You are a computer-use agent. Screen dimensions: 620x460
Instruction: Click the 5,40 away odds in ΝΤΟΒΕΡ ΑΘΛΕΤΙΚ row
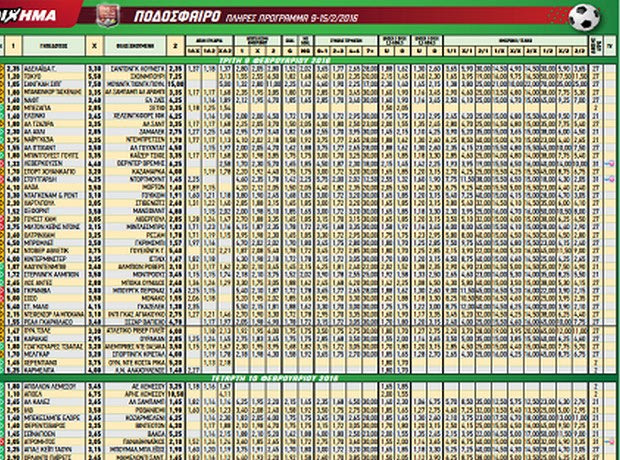coord(176,250)
